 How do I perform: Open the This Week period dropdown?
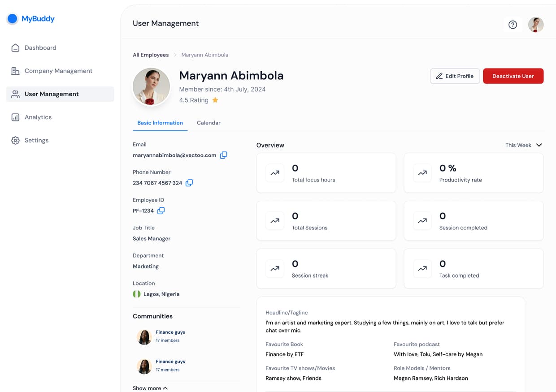tap(524, 145)
